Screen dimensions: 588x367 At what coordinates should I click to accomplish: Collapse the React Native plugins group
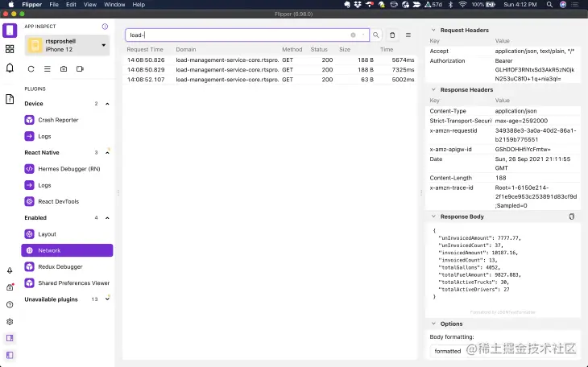pyautogui.click(x=107, y=153)
